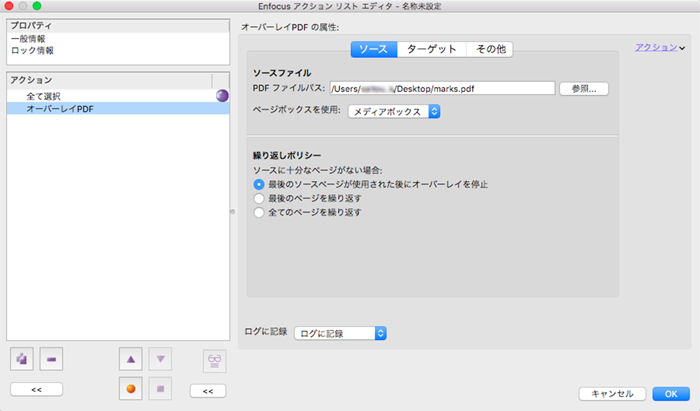This screenshot has height=411, width=700.
Task: Select 最後のページを繰り返す radio option
Action: point(259,199)
